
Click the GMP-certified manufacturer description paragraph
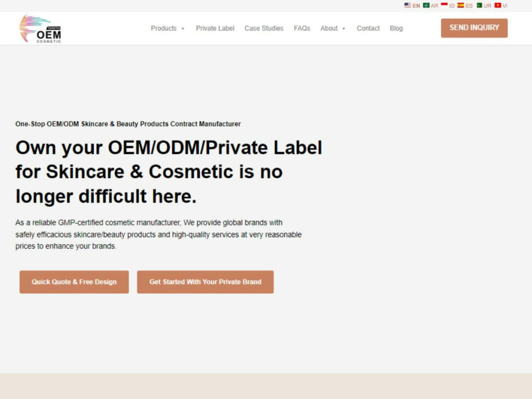pos(158,234)
